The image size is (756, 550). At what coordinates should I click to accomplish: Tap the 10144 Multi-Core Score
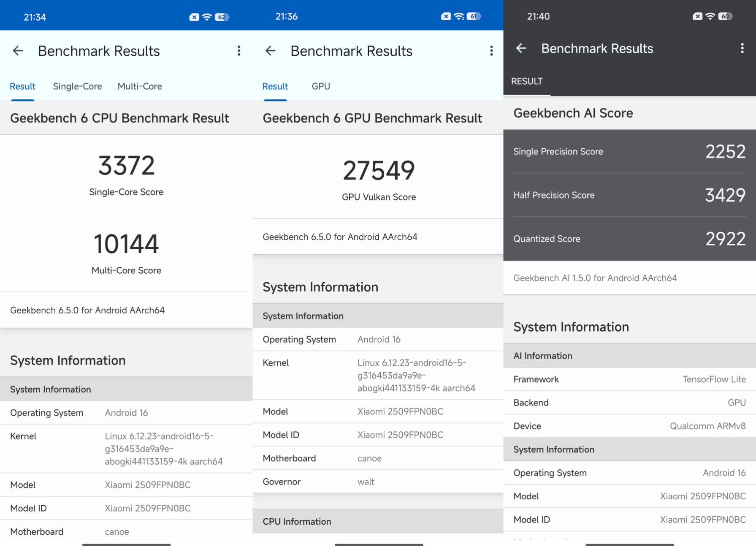(126, 244)
